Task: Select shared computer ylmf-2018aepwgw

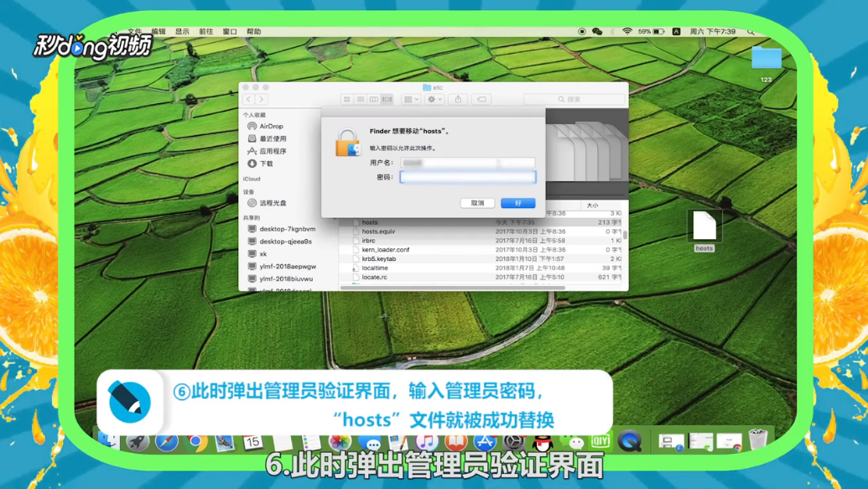Action: point(281,267)
